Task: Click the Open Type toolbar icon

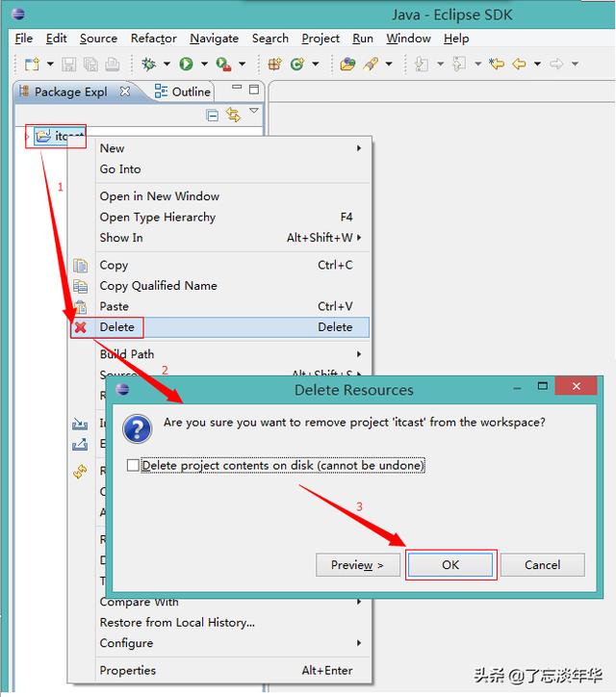Action: (348, 64)
